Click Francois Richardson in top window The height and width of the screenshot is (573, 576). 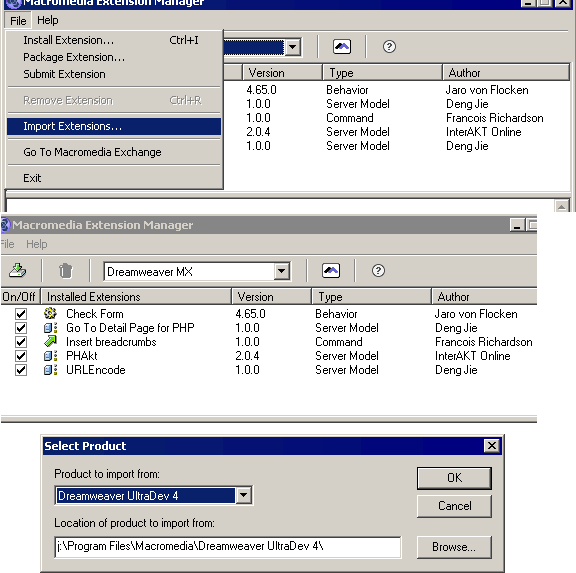click(x=494, y=118)
